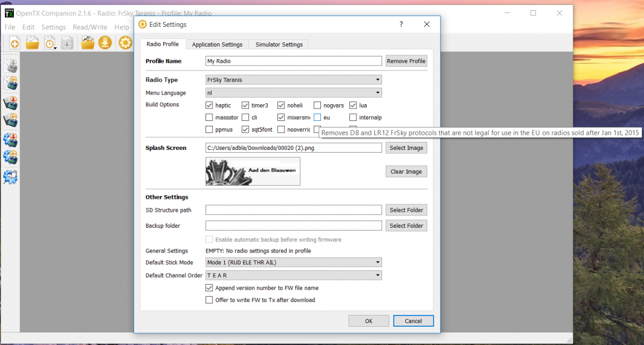Screen dimensions: 644x345
Task: Open the Settings menu in the menu bar
Action: click(x=54, y=27)
